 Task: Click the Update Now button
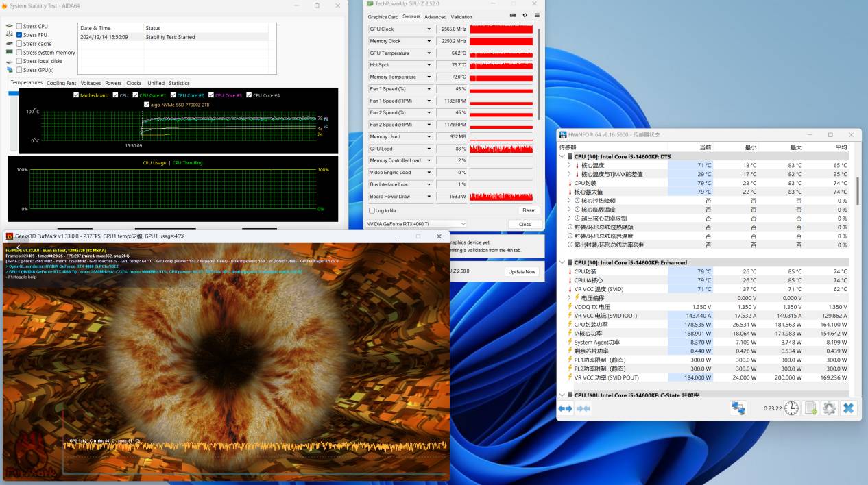(x=521, y=272)
